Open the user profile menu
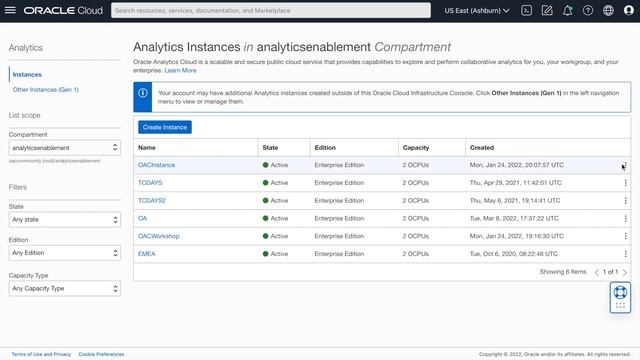640x360 pixels. pyautogui.click(x=629, y=11)
